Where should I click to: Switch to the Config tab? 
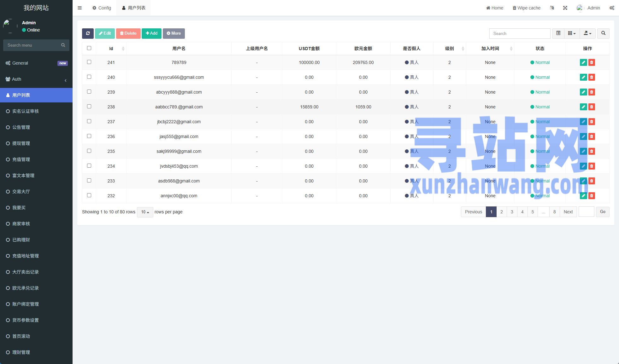pyautogui.click(x=102, y=8)
